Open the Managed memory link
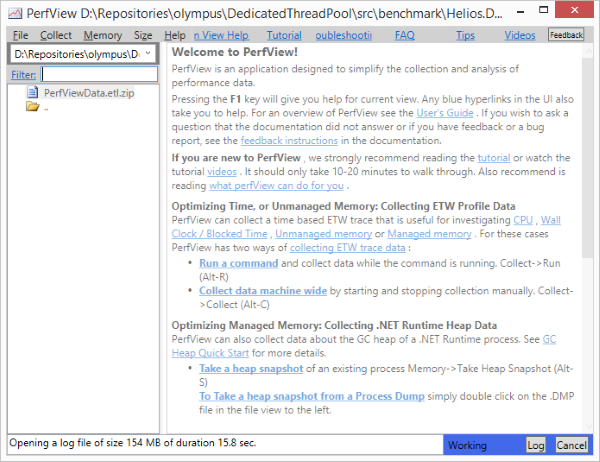600x462 pixels. point(429,233)
